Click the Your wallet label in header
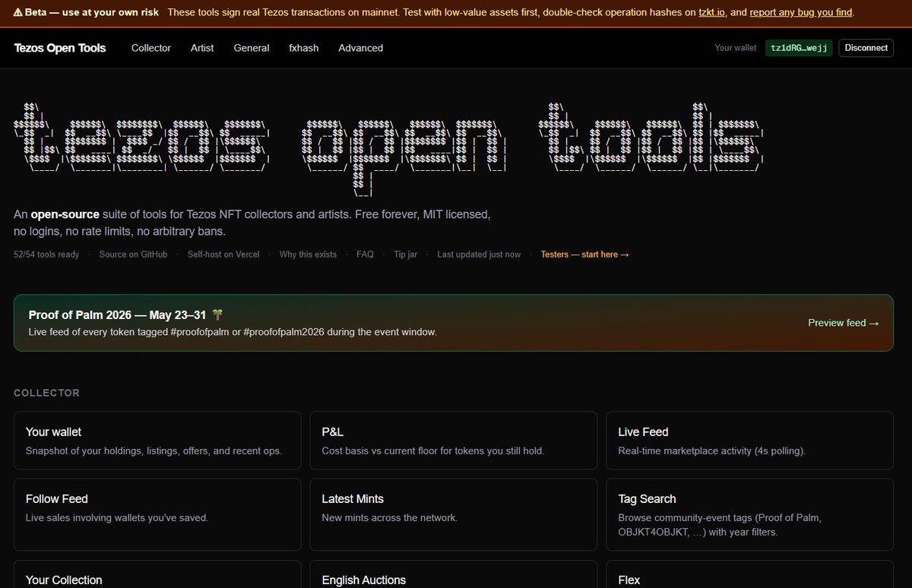912x588 pixels. point(736,48)
